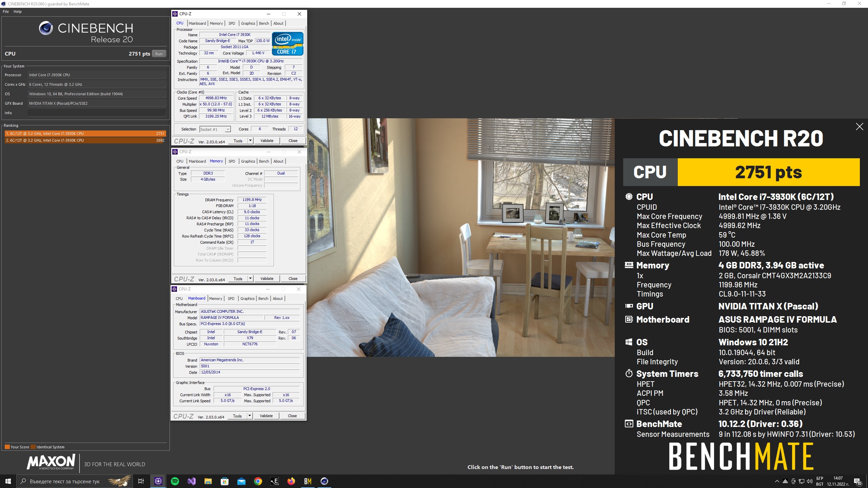Screen dimensions: 868x488
Task: Select ranking entry 1 with score 2751
Action: (85, 134)
